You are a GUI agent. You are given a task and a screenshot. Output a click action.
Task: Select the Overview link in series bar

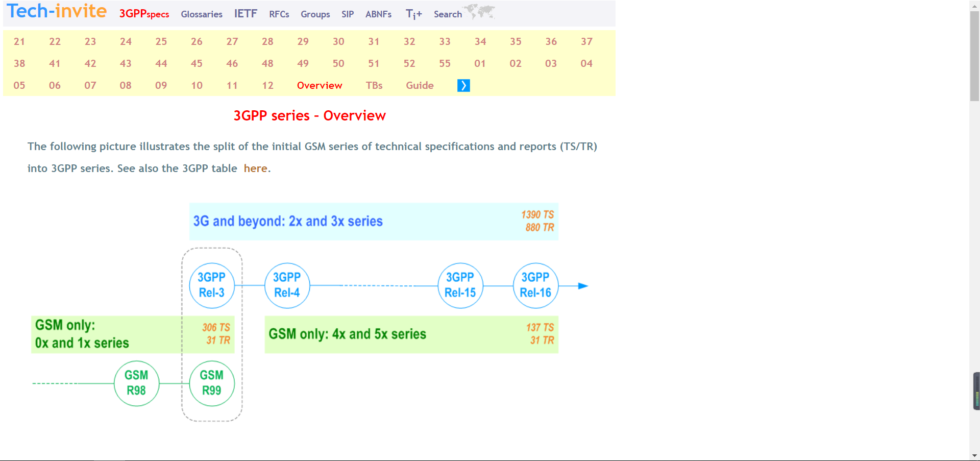pos(320,85)
